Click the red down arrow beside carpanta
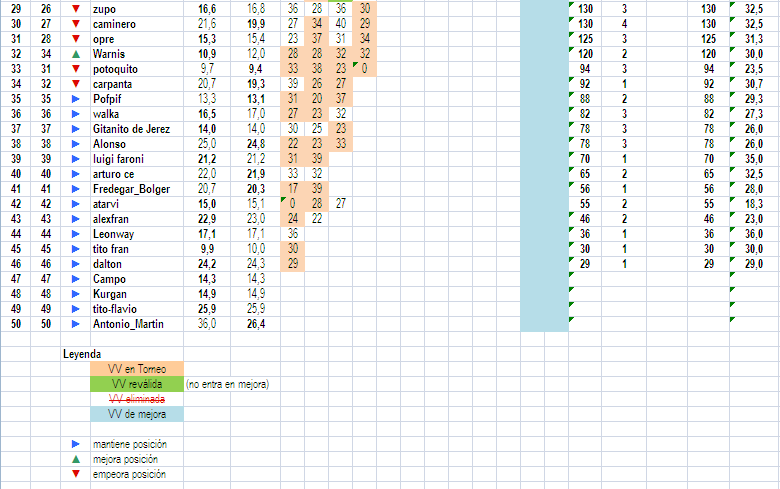Screen dimensions: 780x489 [x=75, y=84]
